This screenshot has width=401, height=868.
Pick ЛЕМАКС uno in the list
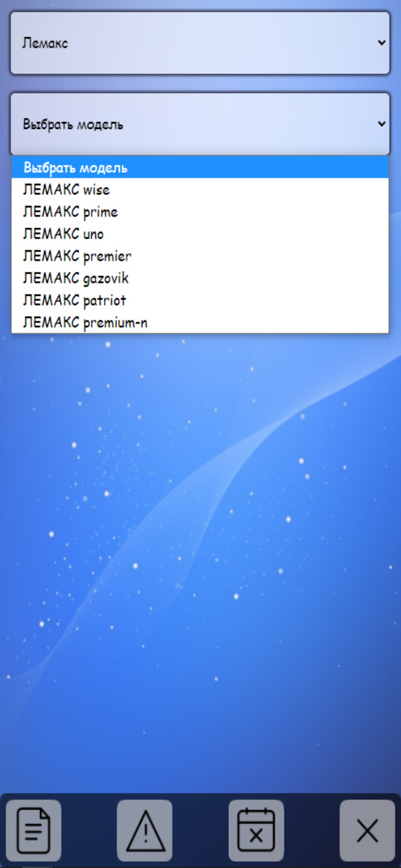point(200,234)
